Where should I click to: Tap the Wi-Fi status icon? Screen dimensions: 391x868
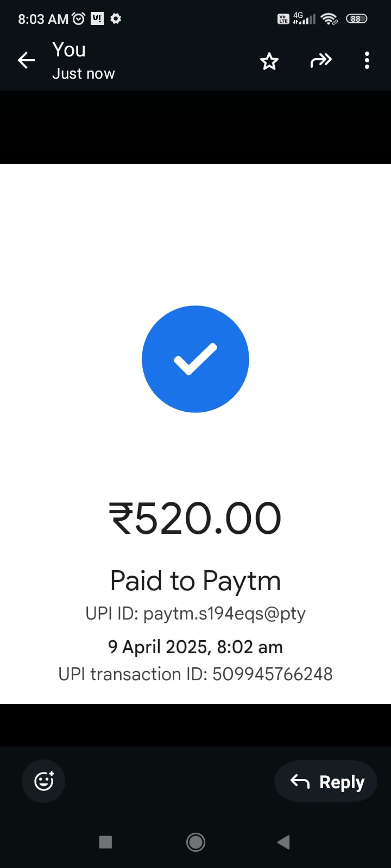[x=329, y=18]
